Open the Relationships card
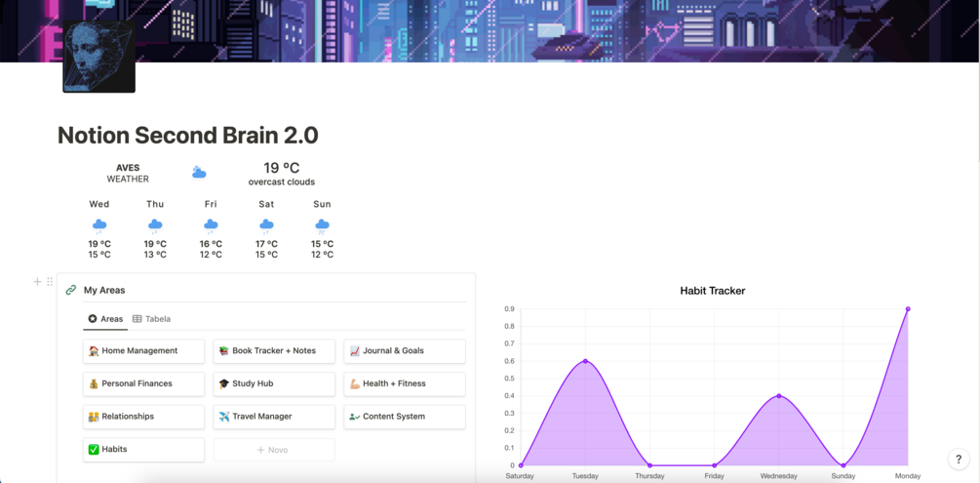 143,416
